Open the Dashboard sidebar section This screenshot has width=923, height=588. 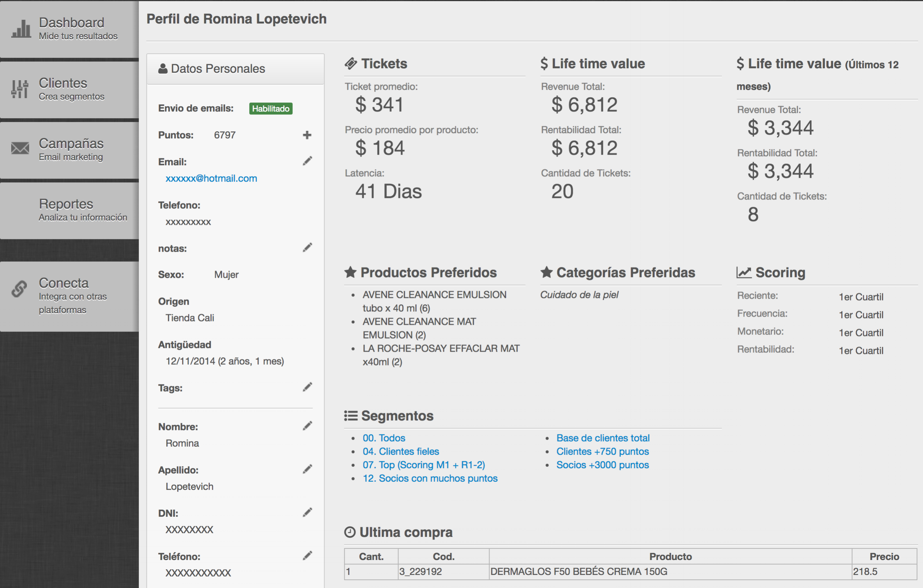(69, 29)
